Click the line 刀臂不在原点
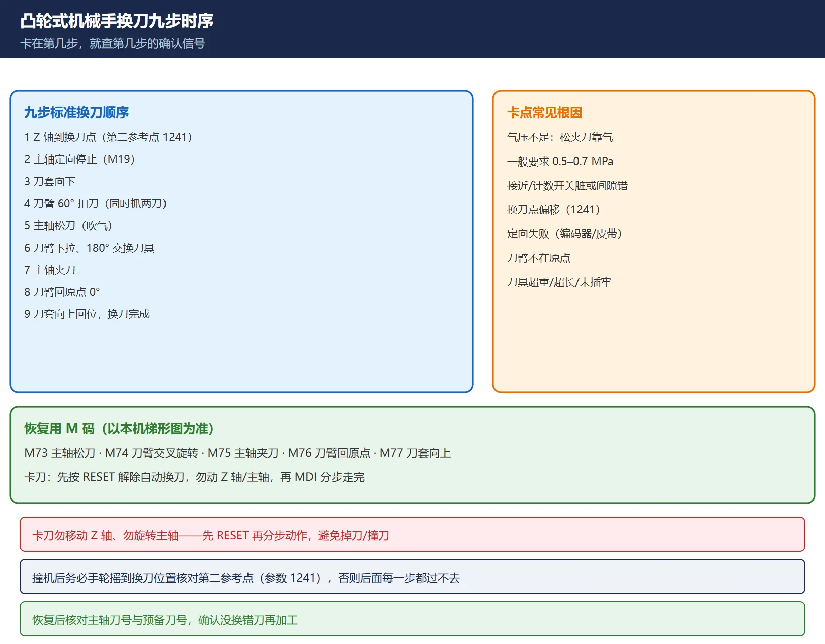The image size is (825, 644). click(539, 258)
